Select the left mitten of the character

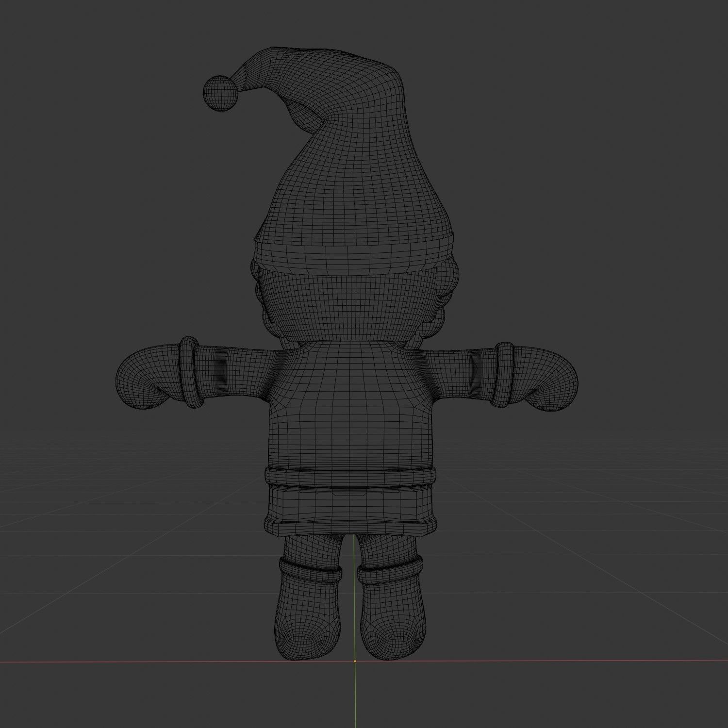[x=149, y=376]
